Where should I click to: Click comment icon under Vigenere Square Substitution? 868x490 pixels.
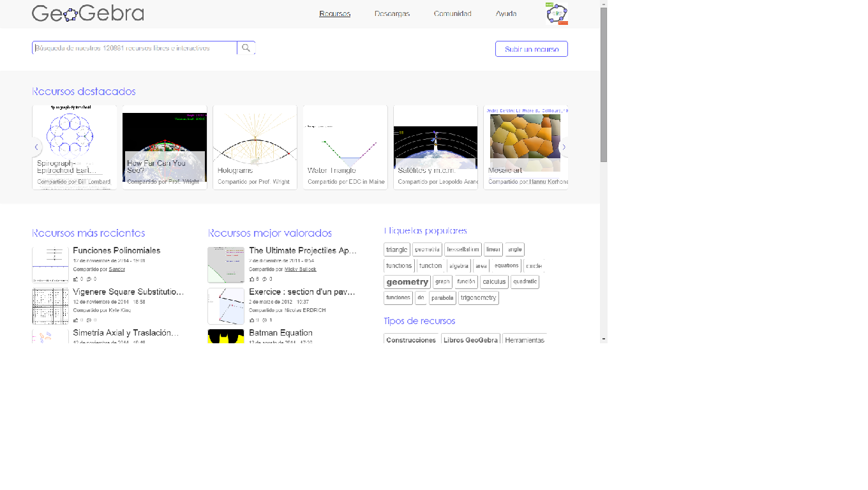tap(89, 320)
